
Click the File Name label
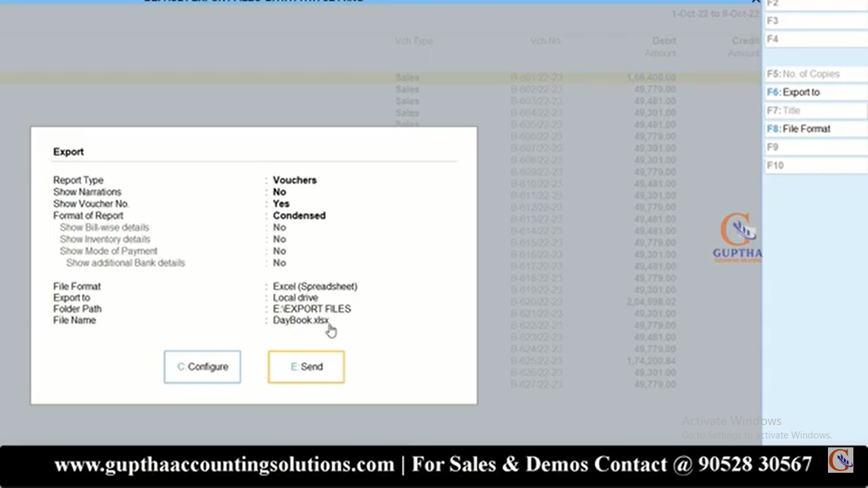click(x=75, y=320)
